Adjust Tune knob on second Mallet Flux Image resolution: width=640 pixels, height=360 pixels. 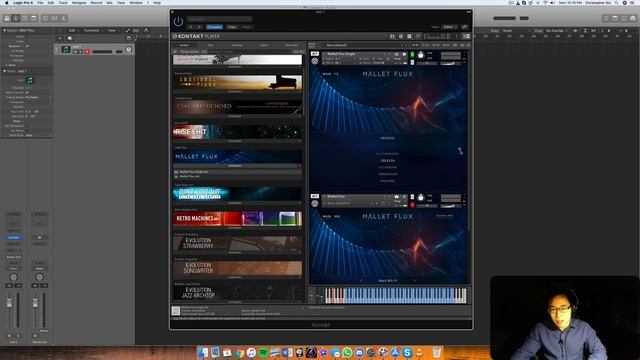point(421,198)
